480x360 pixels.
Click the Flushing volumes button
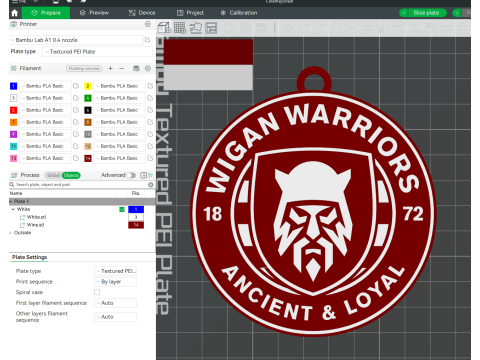(x=84, y=68)
